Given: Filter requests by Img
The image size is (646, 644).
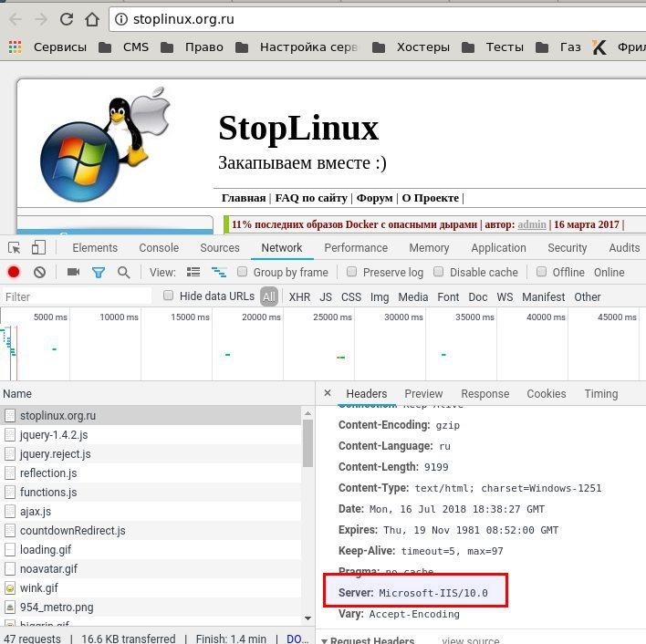Looking at the screenshot, I should 380,296.
